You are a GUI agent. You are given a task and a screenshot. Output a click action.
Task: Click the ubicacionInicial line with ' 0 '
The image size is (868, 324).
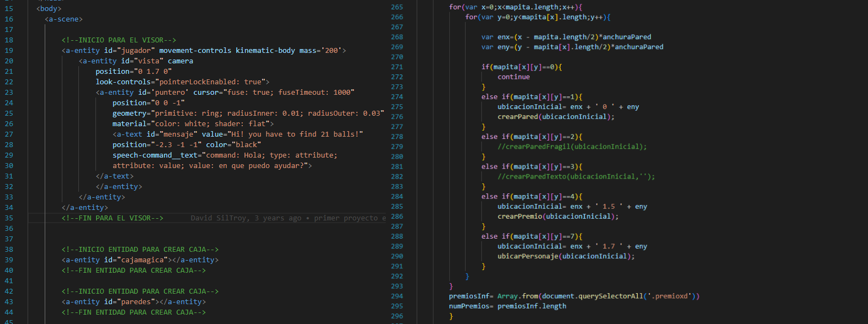pyautogui.click(x=568, y=106)
